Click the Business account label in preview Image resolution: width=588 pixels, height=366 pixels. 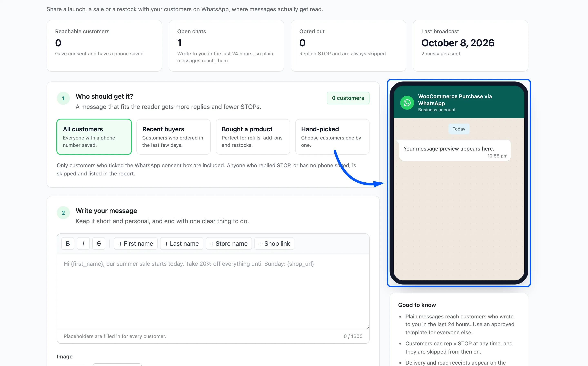[x=437, y=110]
